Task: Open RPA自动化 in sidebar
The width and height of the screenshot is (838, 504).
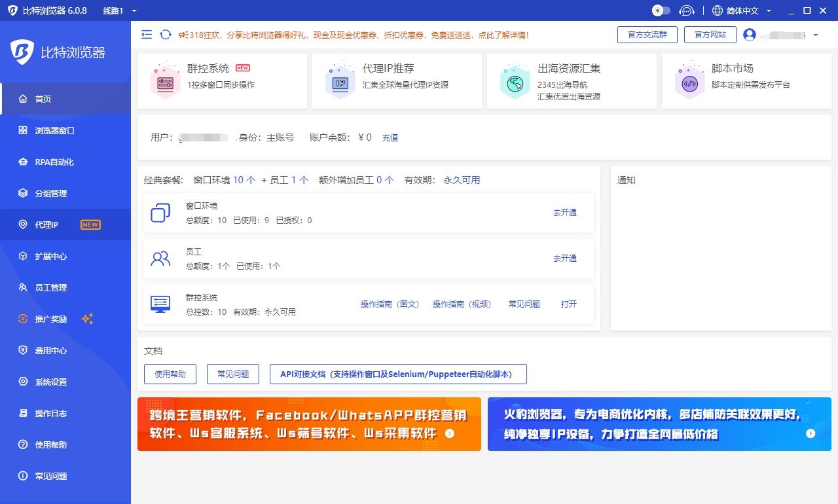Action: (x=54, y=162)
